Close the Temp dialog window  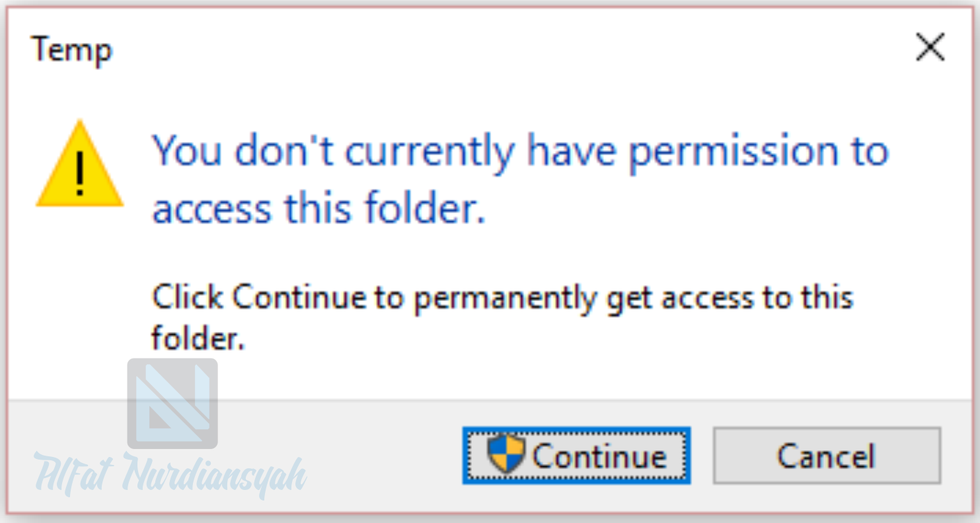pyautogui.click(x=930, y=48)
